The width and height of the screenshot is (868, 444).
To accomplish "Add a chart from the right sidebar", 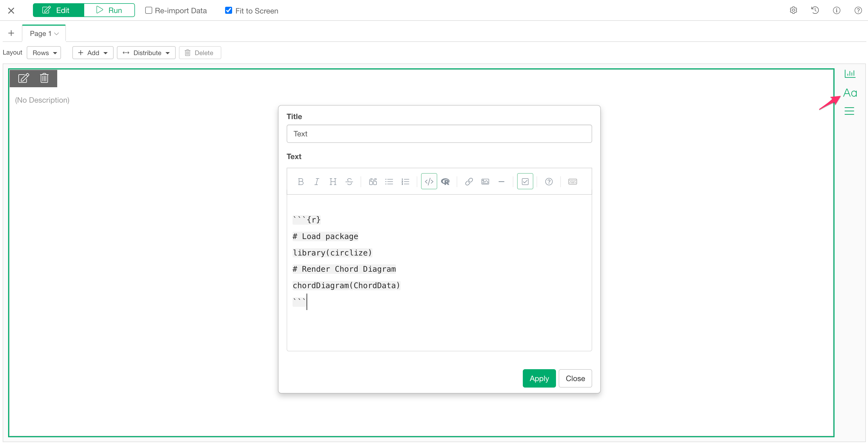I will 849,73.
